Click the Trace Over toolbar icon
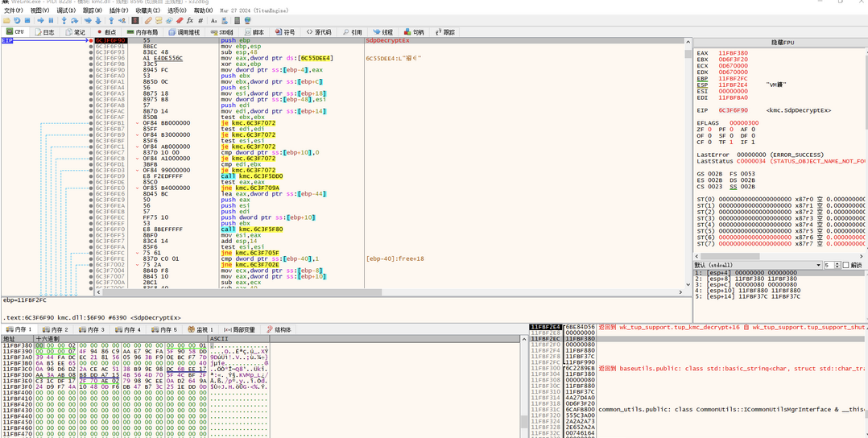The width and height of the screenshot is (868, 438). tap(98, 20)
